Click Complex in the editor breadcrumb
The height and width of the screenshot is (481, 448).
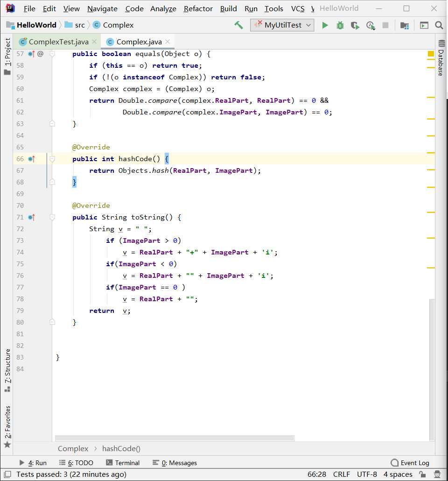(x=73, y=449)
